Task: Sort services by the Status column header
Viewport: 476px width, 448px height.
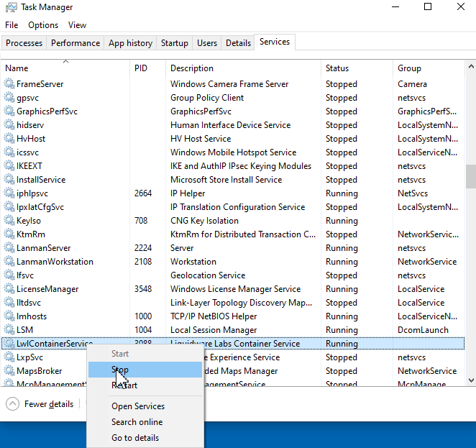Action: 357,68
